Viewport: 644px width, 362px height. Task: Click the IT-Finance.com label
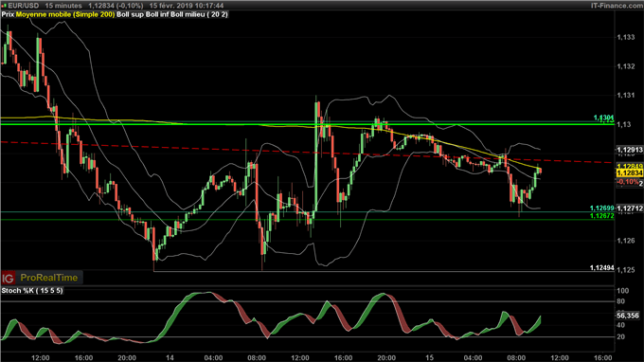point(617,6)
